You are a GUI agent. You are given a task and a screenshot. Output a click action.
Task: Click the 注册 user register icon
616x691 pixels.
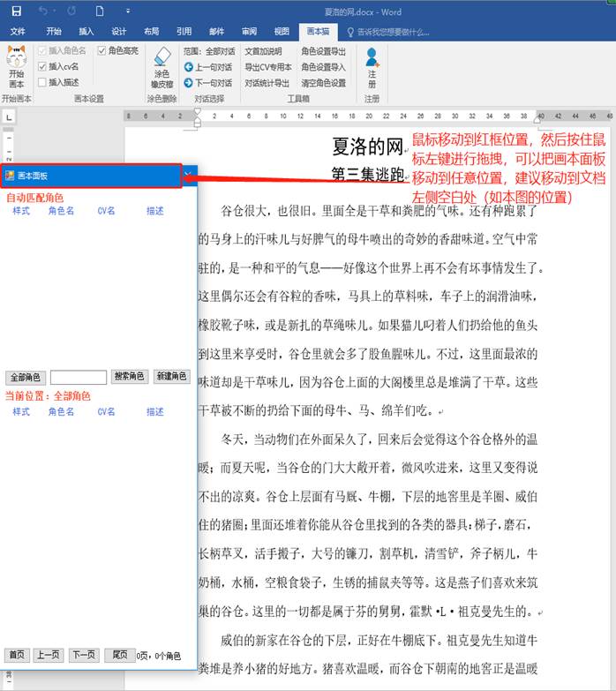coord(372,68)
